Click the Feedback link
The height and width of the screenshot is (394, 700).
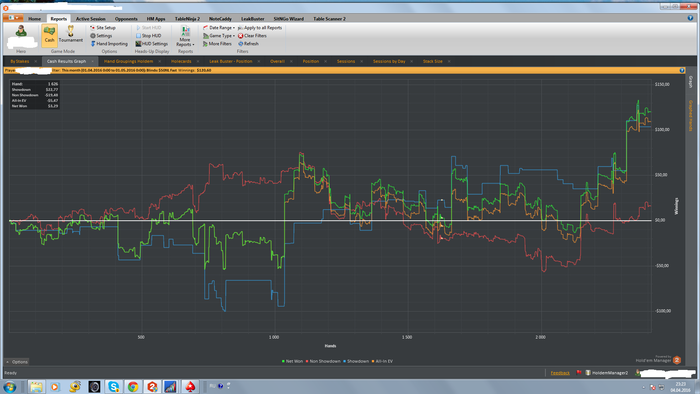[x=560, y=373]
